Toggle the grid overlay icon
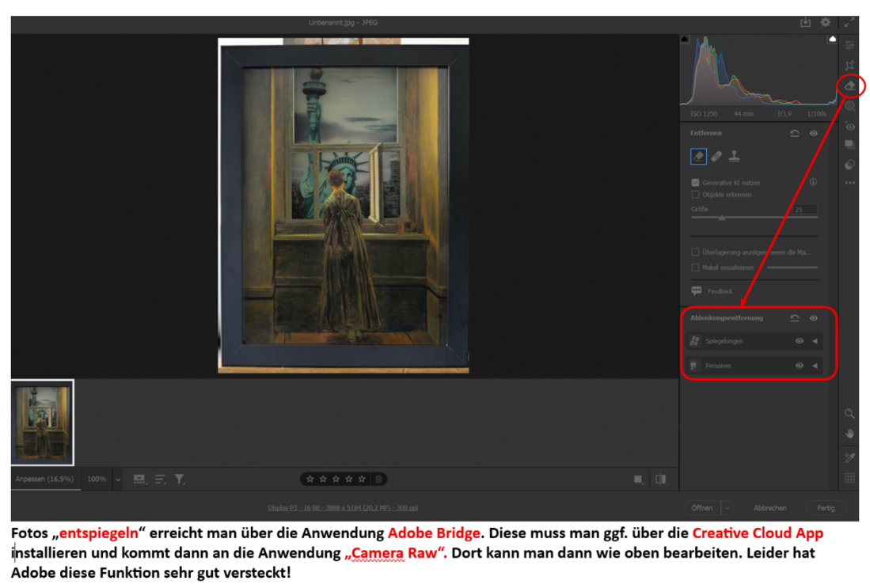 click(x=849, y=478)
